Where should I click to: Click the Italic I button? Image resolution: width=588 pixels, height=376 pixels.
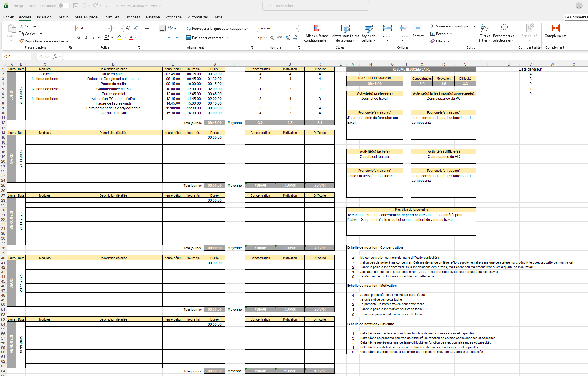[x=86, y=38]
